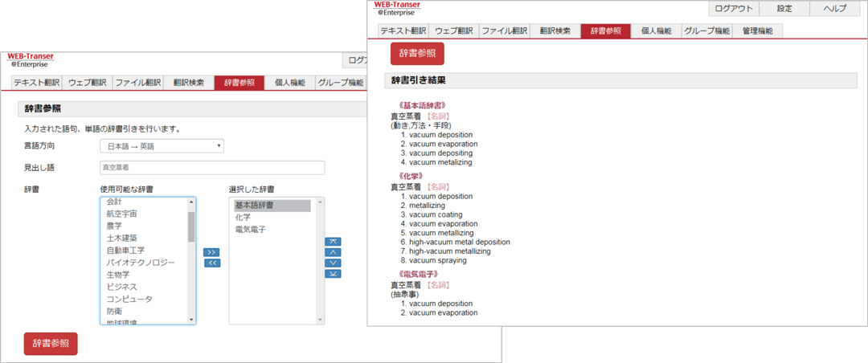Image resolution: width=868 pixels, height=363 pixels.
Task: Click the scroll-up arrow of available dictionaries list
Action: 191,202
